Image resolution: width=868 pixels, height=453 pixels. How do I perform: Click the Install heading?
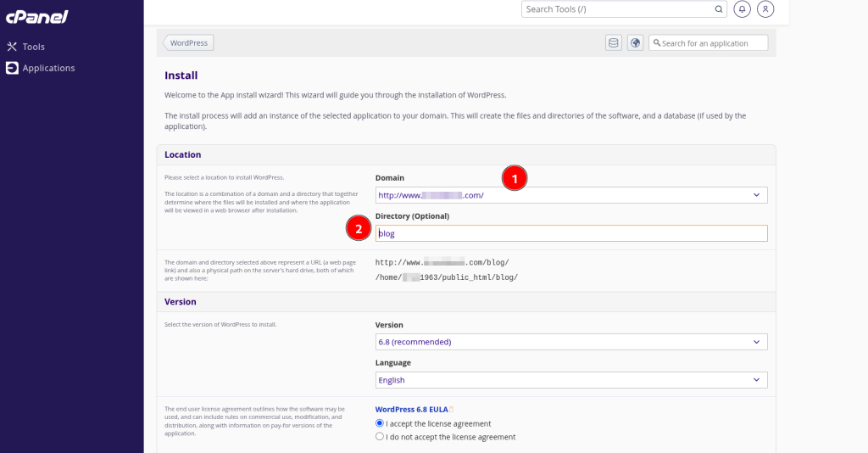tap(181, 75)
